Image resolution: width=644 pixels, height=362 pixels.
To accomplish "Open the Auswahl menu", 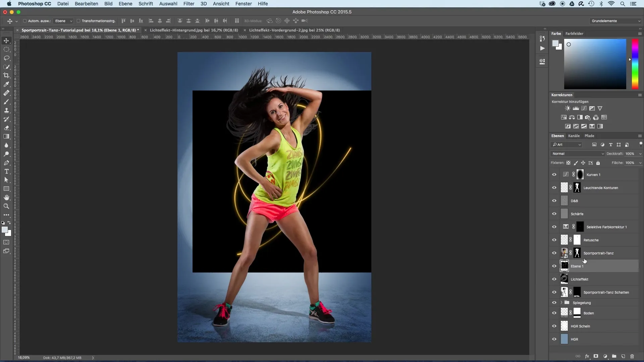I will (x=168, y=4).
